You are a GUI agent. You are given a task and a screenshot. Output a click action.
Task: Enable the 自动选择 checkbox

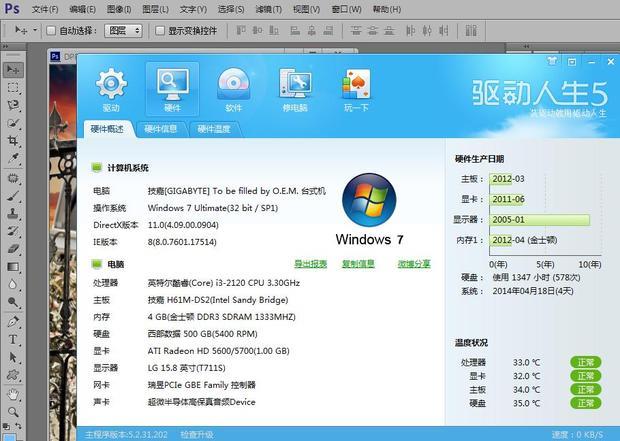(51, 30)
